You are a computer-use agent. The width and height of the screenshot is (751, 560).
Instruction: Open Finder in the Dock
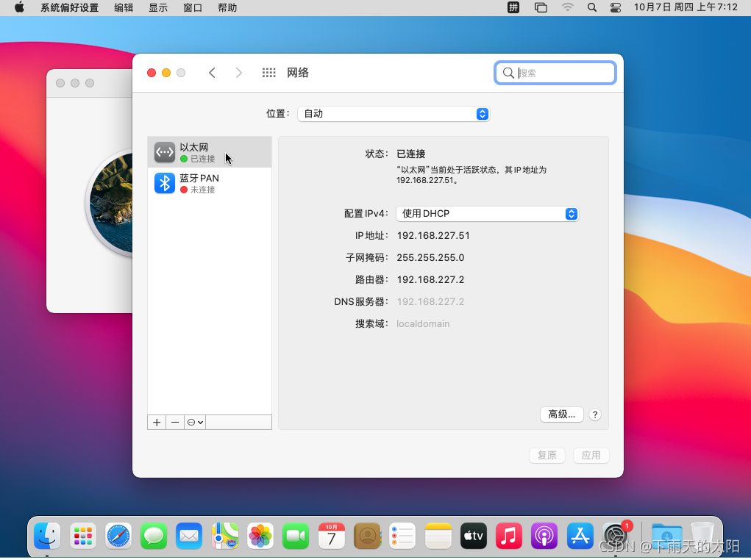(47, 536)
